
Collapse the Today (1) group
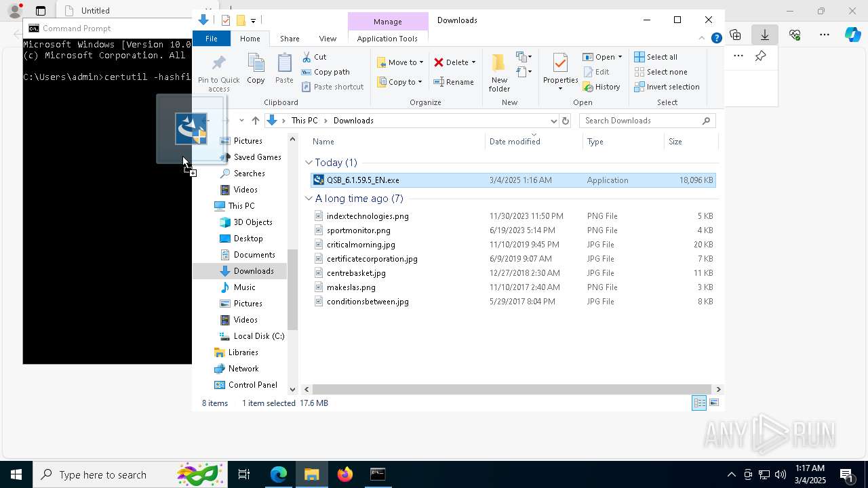(x=309, y=163)
